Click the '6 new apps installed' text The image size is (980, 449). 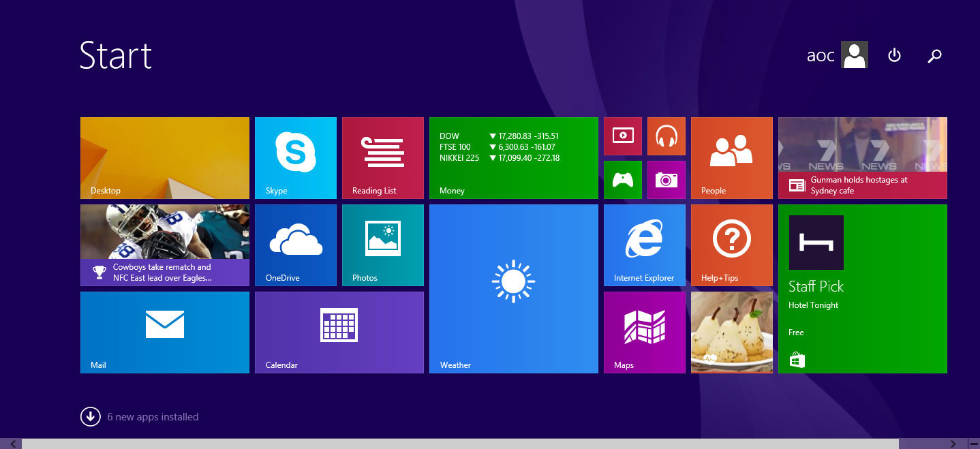pyautogui.click(x=153, y=417)
